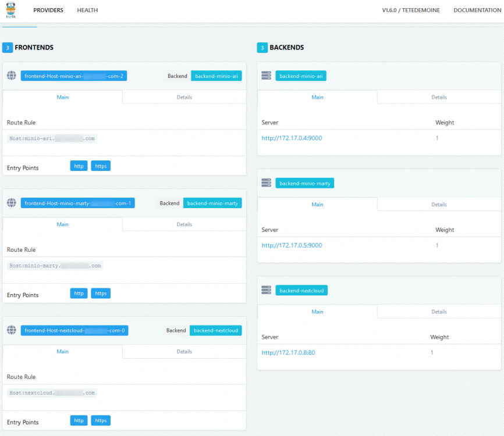Select Main tab of backend-nextcloud card
Screen dimensions: 504x436
318,312
